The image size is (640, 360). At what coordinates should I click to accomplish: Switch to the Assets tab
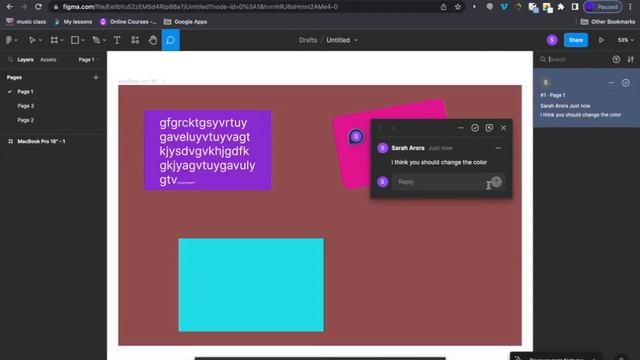coord(48,60)
